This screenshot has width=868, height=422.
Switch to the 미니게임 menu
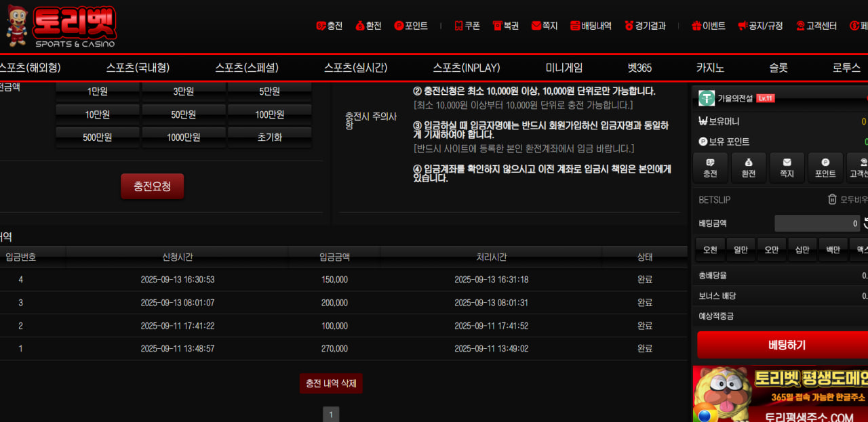564,68
